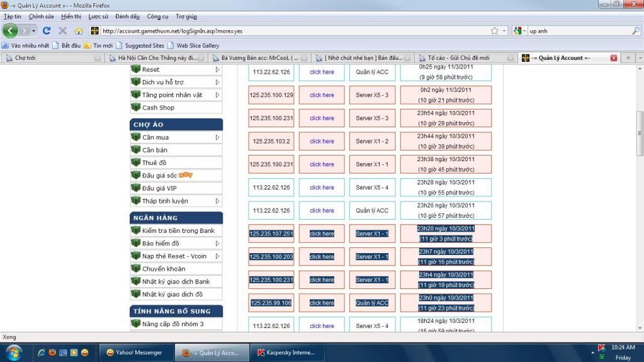Open Trợ giúp menu
Viewport: 644px width, 362px height.
[186, 16]
